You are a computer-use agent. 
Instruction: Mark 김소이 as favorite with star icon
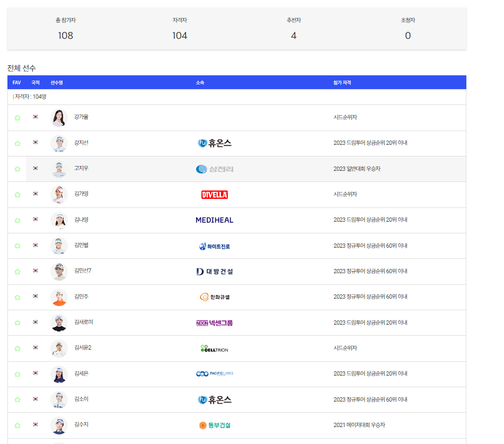click(x=17, y=399)
